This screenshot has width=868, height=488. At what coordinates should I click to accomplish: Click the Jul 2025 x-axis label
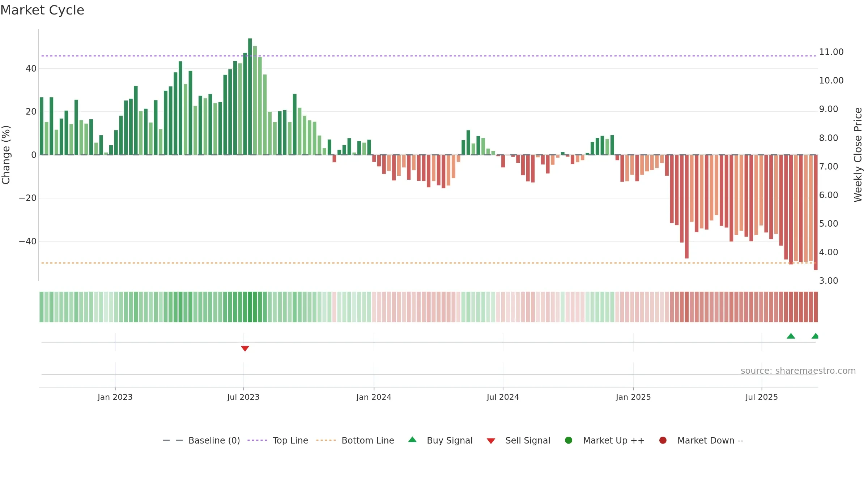tap(762, 397)
